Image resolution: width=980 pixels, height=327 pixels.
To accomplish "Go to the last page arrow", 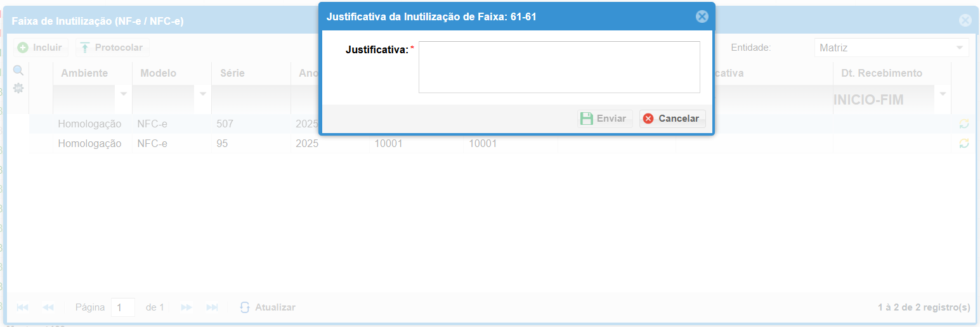I will (212, 307).
